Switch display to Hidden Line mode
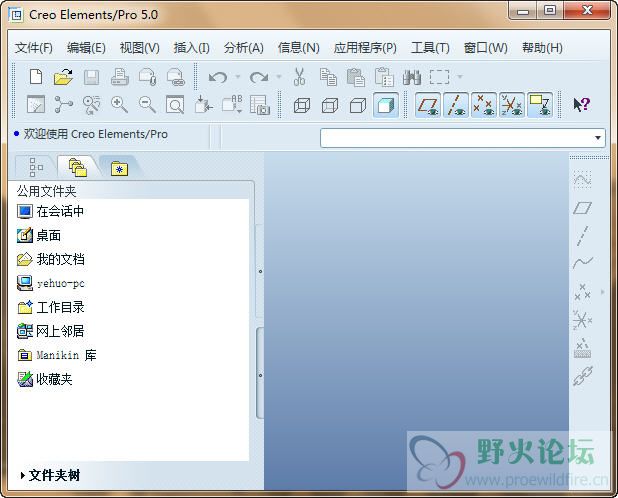The width and height of the screenshot is (618, 498). pos(330,105)
